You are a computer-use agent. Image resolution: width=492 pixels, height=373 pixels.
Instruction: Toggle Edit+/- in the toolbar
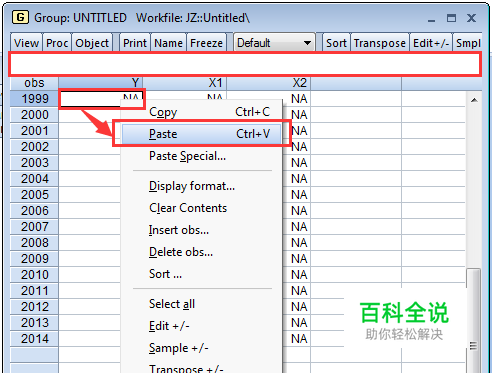(x=431, y=43)
